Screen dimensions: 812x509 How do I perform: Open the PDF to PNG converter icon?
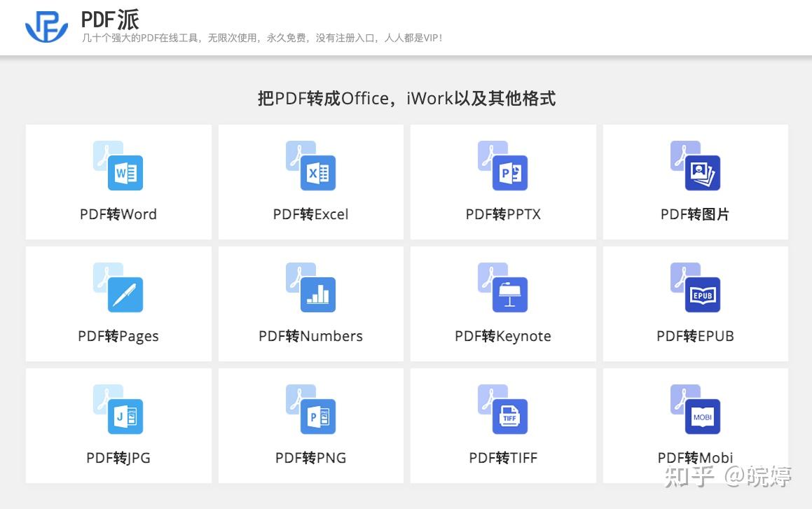point(310,409)
